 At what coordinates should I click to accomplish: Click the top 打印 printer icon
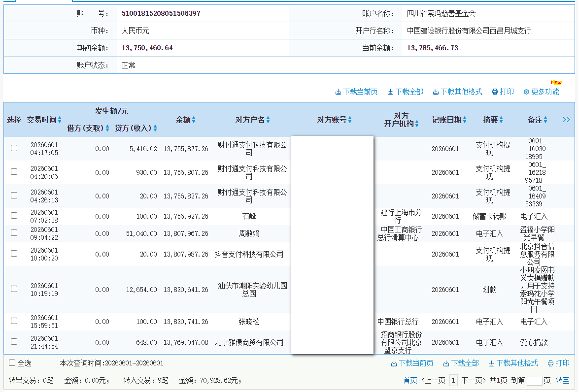coord(495,92)
